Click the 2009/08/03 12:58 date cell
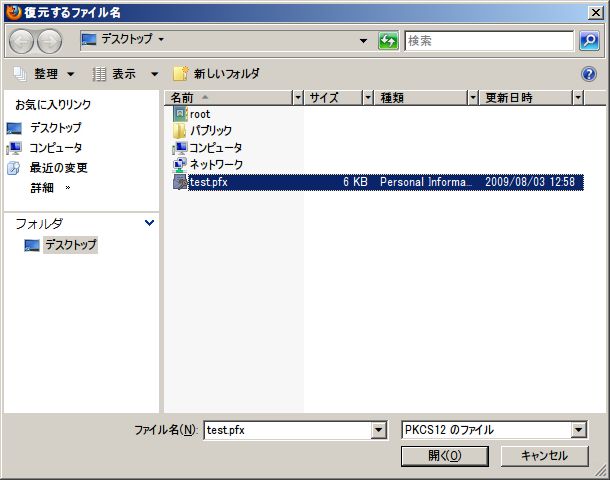This screenshot has height=480, width=610. tap(530, 182)
